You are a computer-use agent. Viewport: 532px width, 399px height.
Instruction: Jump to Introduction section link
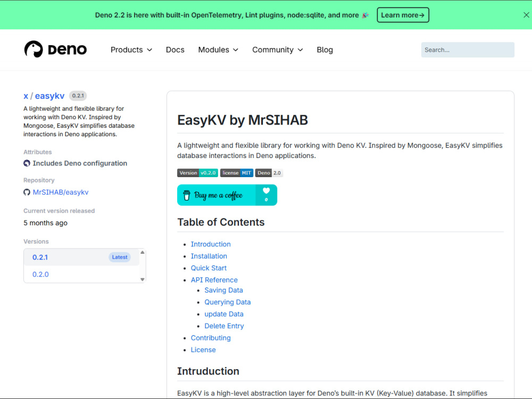click(211, 244)
